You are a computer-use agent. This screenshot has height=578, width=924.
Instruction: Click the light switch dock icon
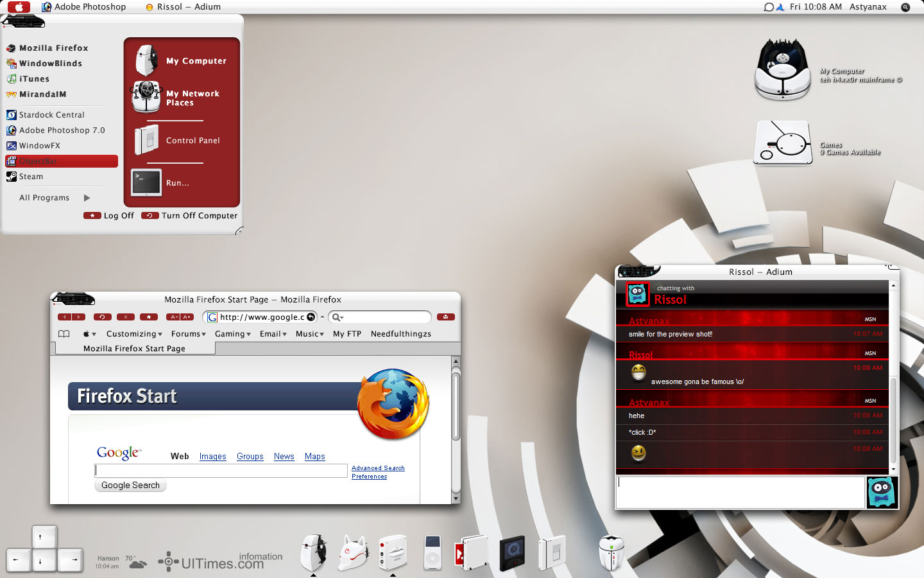(x=552, y=552)
